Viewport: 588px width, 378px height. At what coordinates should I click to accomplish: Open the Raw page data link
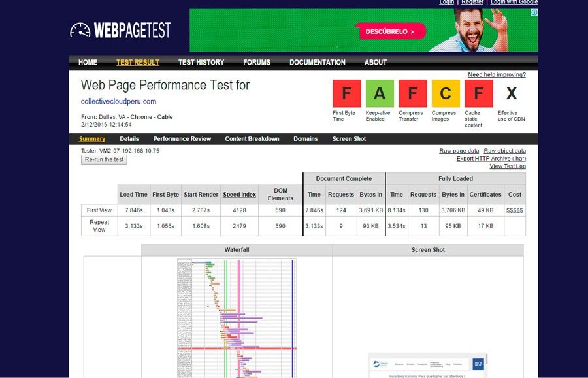click(x=459, y=151)
